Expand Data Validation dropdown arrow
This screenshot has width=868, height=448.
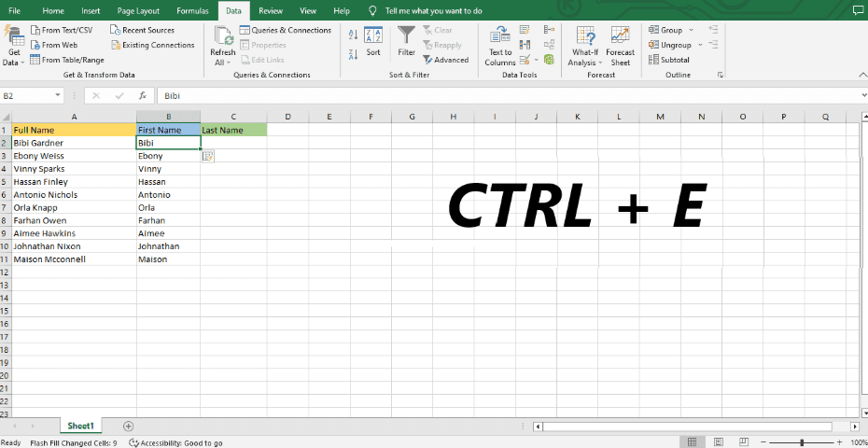coord(537,59)
